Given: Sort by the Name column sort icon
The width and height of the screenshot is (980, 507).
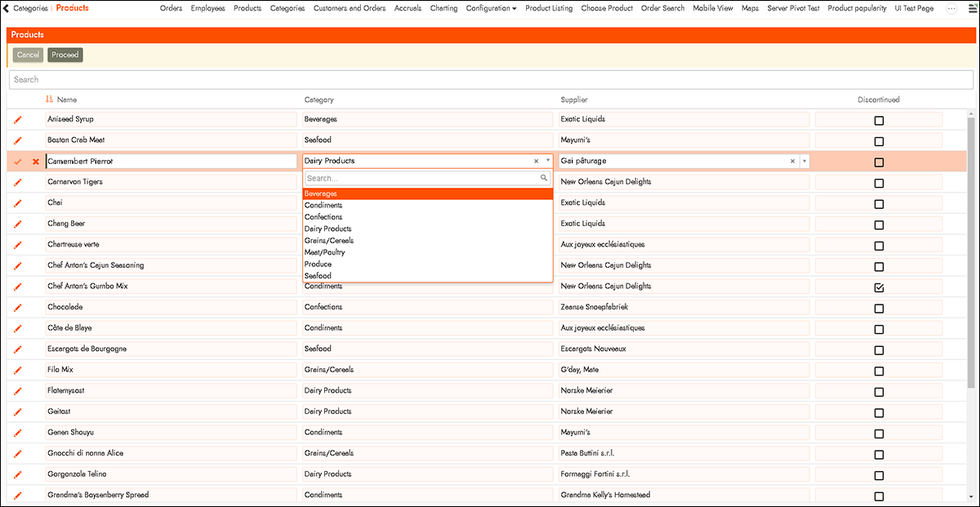Looking at the screenshot, I should point(50,100).
